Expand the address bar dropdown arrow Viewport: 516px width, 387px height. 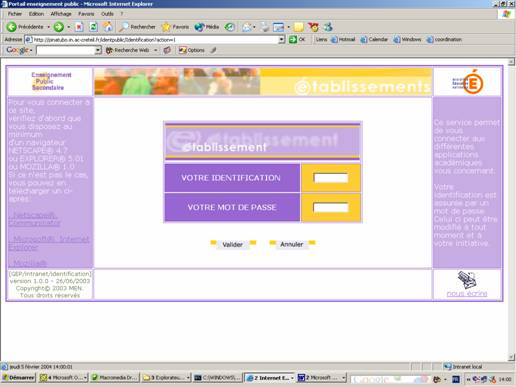click(282, 40)
